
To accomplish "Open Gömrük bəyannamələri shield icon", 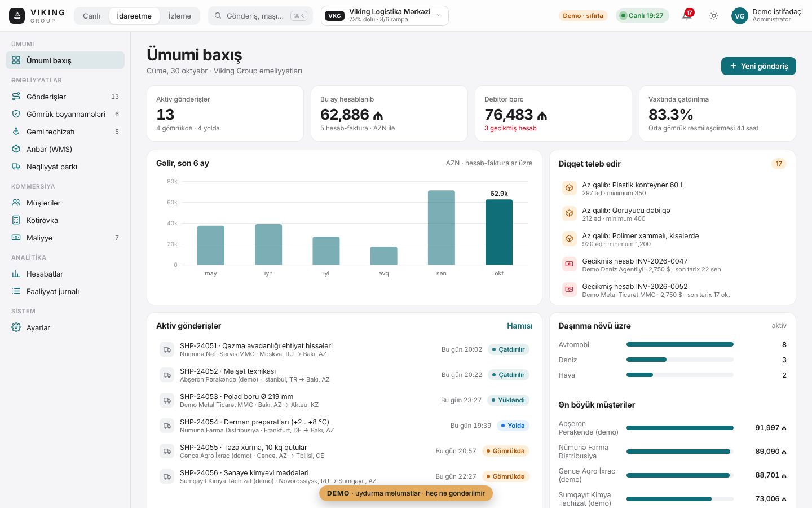I will 16,114.
